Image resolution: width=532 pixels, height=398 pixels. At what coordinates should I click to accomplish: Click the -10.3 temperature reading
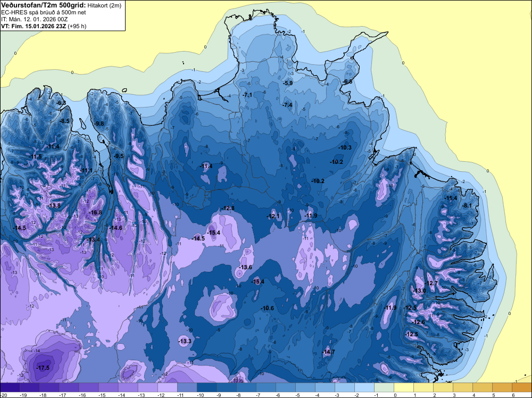(x=345, y=147)
